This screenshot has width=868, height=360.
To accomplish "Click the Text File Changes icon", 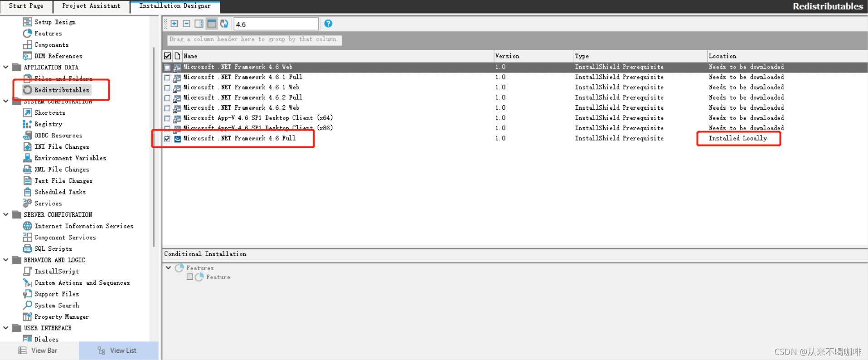I will 27,180.
